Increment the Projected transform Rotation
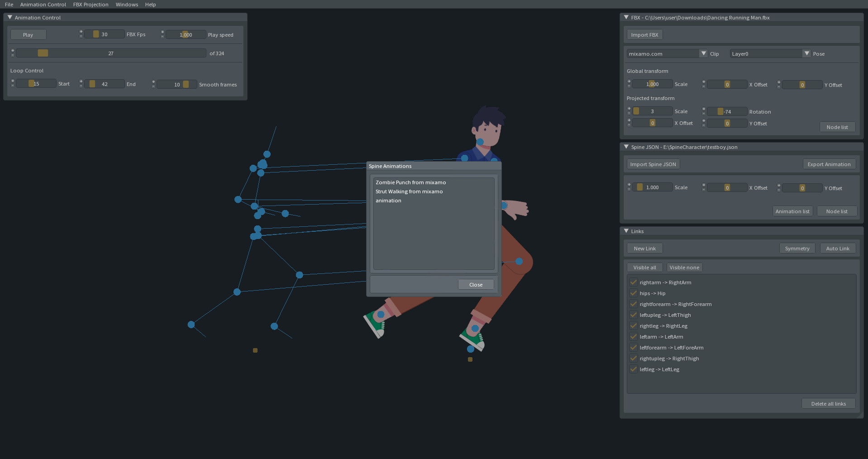Screen dimensions: 868x459 click(x=704, y=109)
